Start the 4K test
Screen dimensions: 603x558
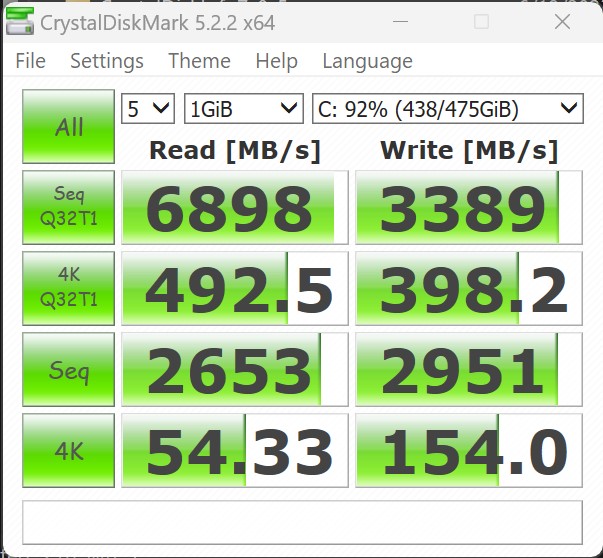click(x=68, y=451)
